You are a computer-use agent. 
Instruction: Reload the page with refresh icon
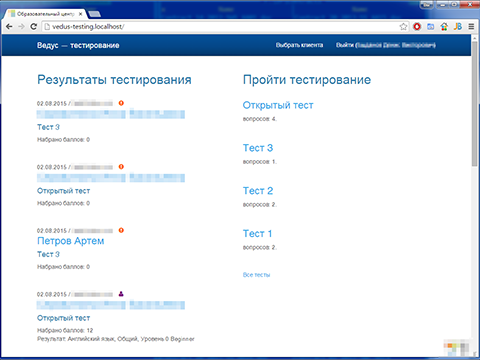coord(33,27)
